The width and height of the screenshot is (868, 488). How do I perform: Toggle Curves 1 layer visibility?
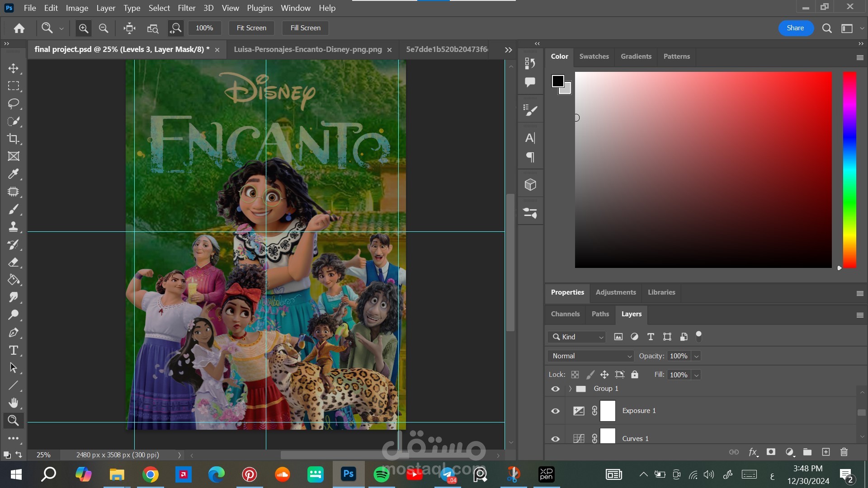tap(555, 439)
